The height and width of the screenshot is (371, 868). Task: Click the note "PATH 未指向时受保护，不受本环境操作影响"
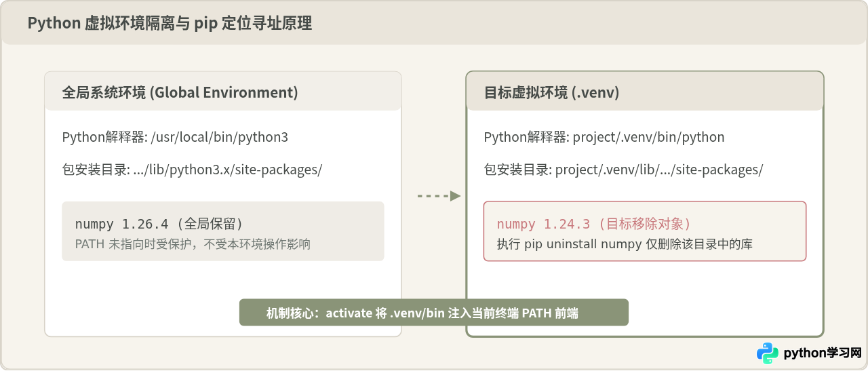point(193,244)
